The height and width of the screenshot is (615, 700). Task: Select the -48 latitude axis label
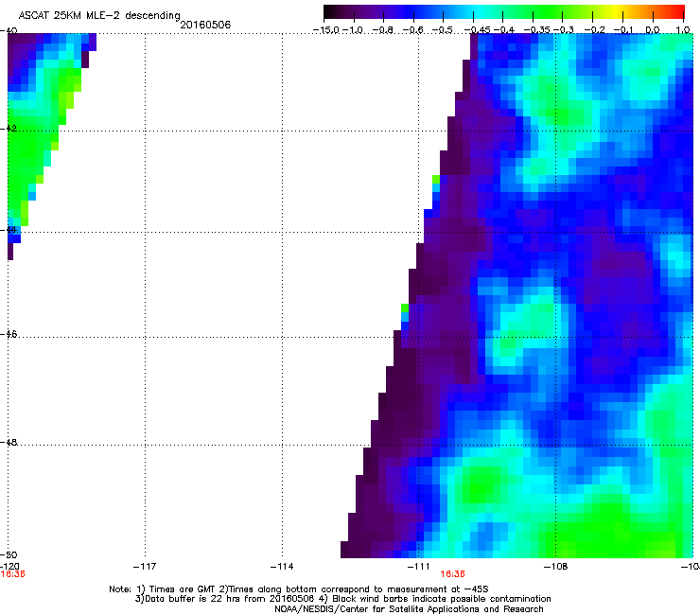9,442
